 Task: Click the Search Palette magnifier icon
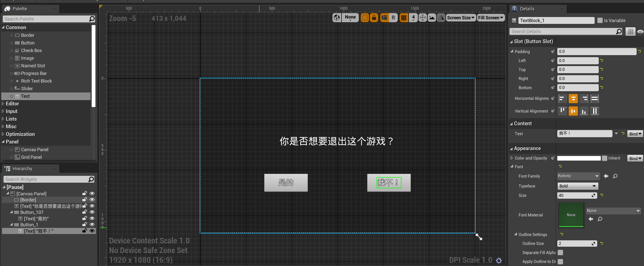[x=92, y=19]
